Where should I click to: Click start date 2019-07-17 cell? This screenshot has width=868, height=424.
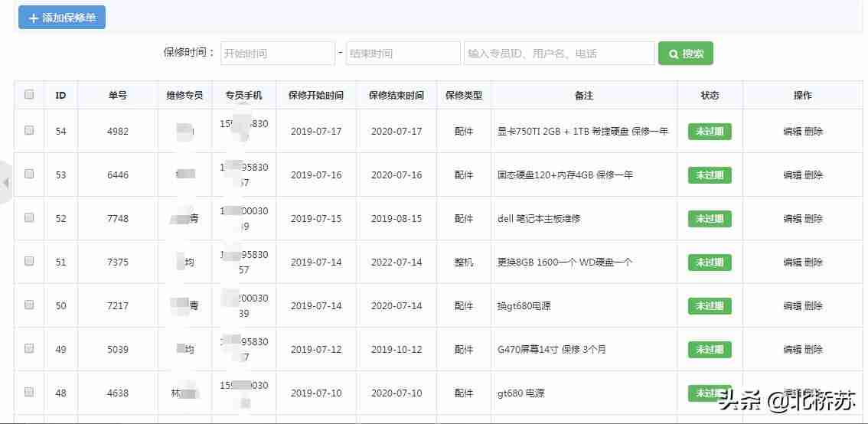pos(316,131)
